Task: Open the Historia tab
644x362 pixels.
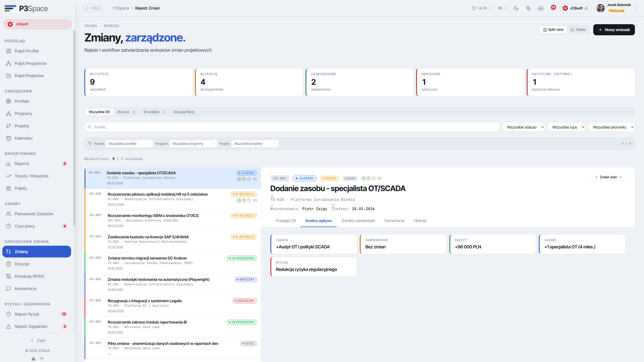Action: point(420,220)
